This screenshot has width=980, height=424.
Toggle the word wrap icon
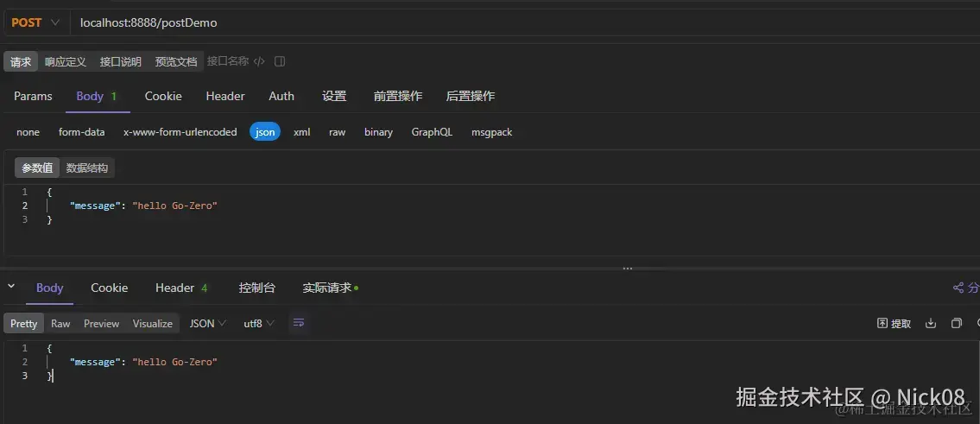[x=299, y=323]
